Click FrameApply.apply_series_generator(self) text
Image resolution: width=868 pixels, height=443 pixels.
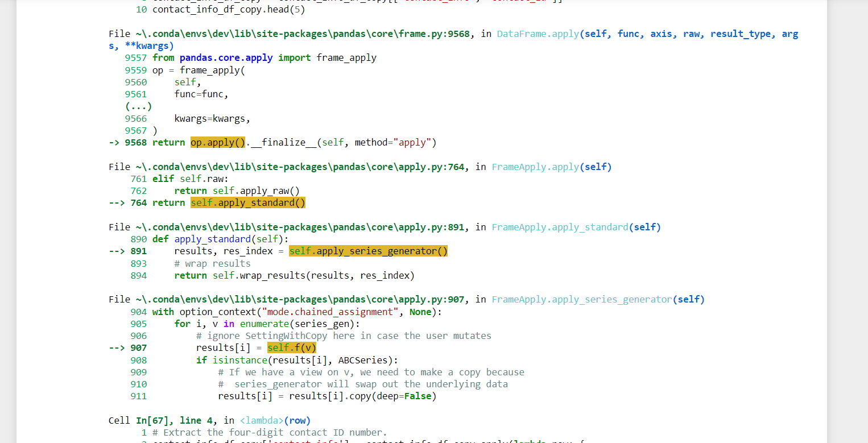[597, 299]
